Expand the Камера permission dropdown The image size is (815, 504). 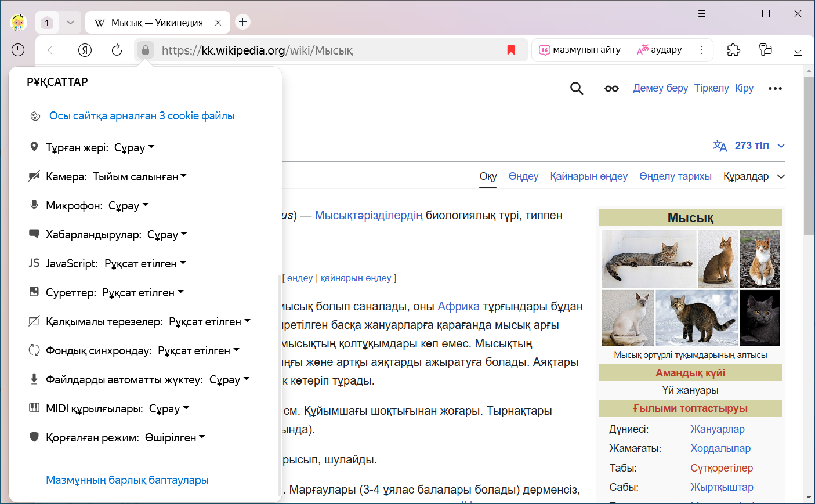[x=140, y=176]
